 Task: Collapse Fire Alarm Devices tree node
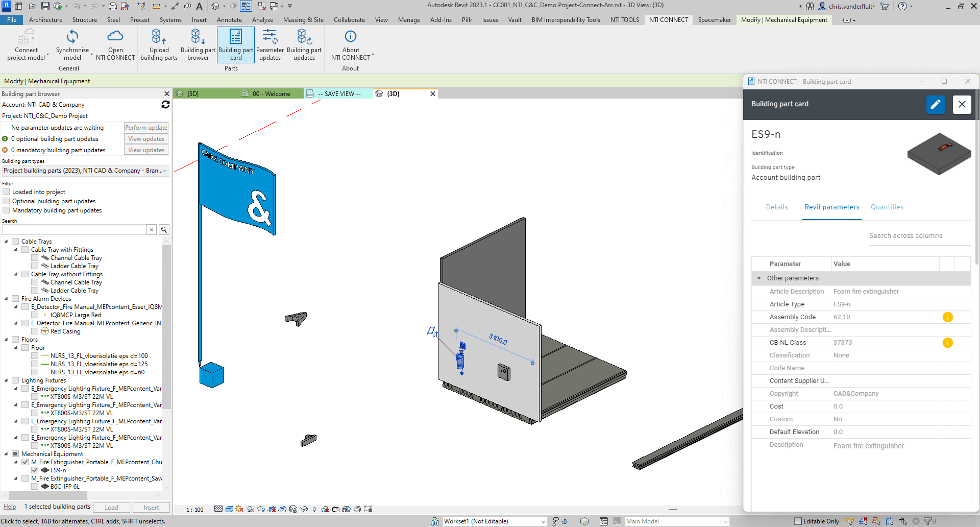click(6, 299)
